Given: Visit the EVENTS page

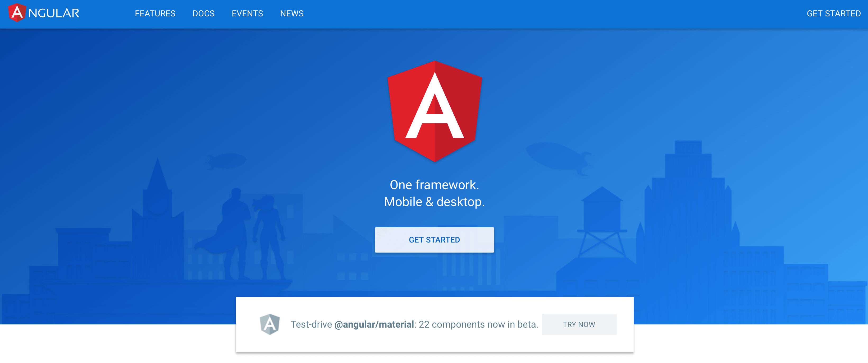Looking at the screenshot, I should click(x=247, y=13).
